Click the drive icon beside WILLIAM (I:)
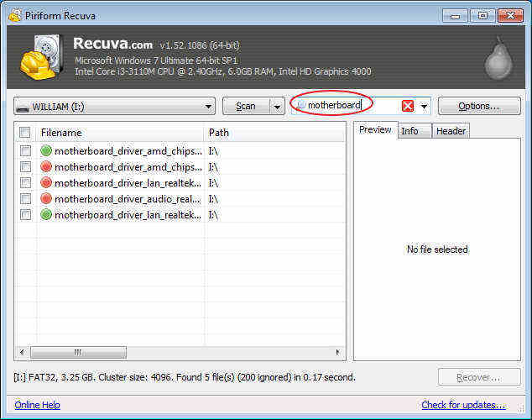This screenshot has height=420, width=532. [23, 108]
